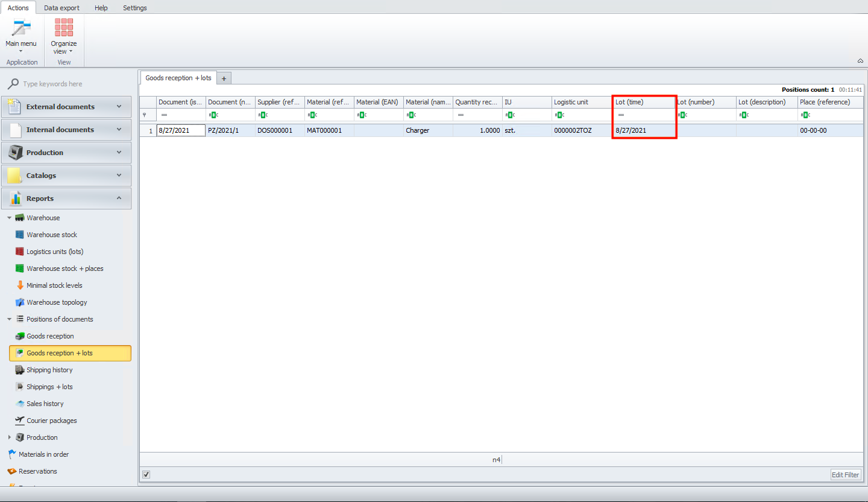Open the Help ribbon tab

[x=101, y=8]
